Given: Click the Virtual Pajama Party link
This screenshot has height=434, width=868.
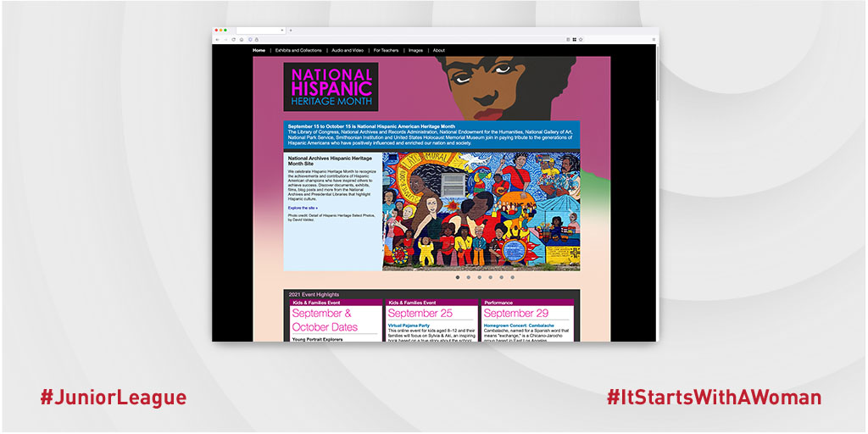Looking at the screenshot, I should click(409, 325).
